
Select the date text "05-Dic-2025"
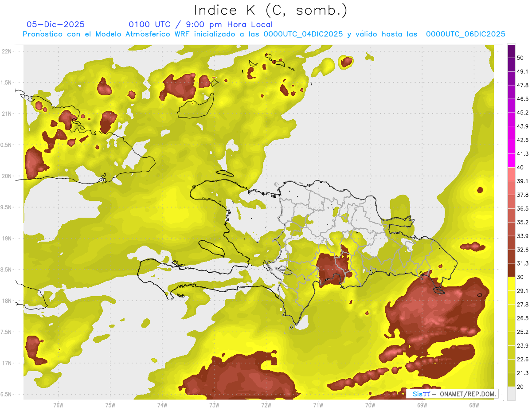(55, 24)
